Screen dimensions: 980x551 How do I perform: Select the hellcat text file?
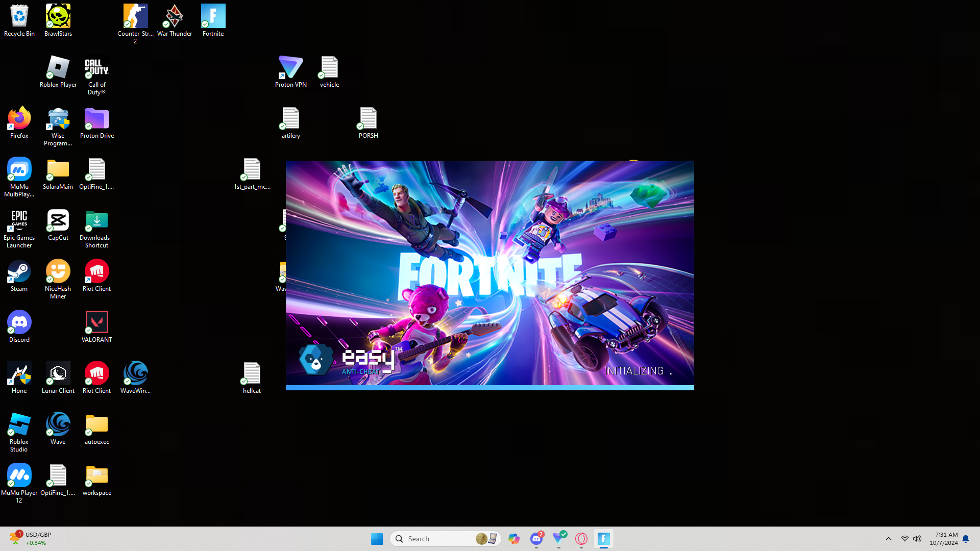pos(252,374)
